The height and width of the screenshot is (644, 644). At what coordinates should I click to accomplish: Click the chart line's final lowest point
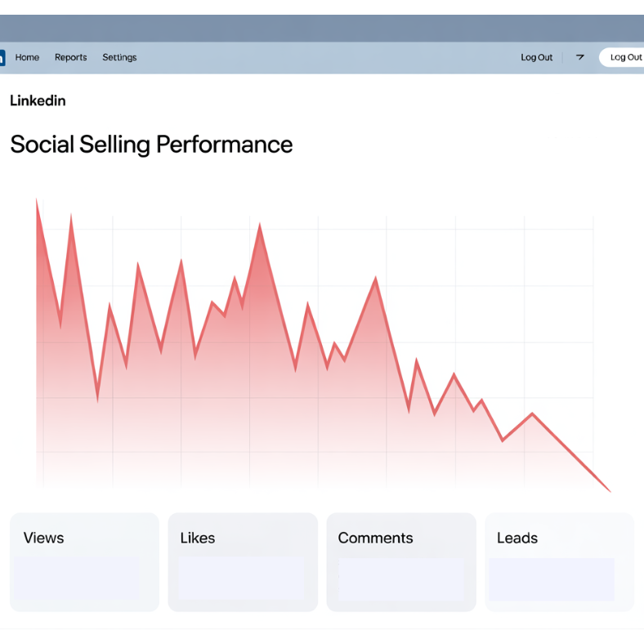click(x=610, y=491)
